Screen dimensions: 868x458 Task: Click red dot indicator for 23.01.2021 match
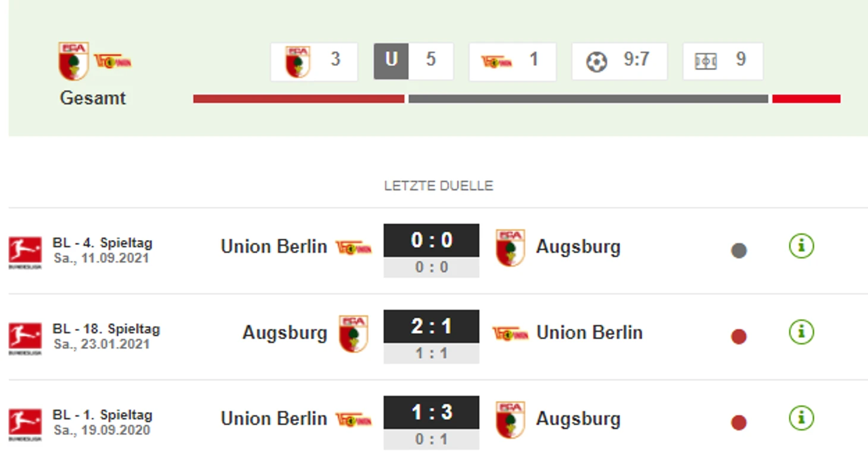(738, 337)
